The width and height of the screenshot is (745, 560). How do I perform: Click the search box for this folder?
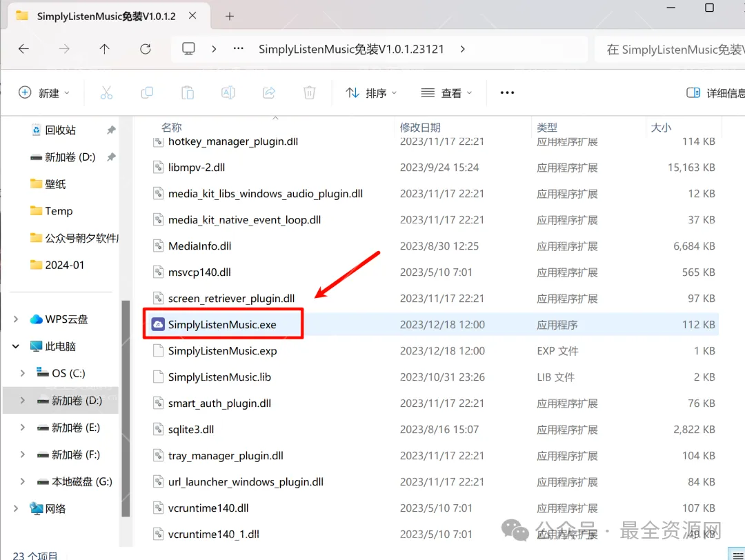[670, 50]
